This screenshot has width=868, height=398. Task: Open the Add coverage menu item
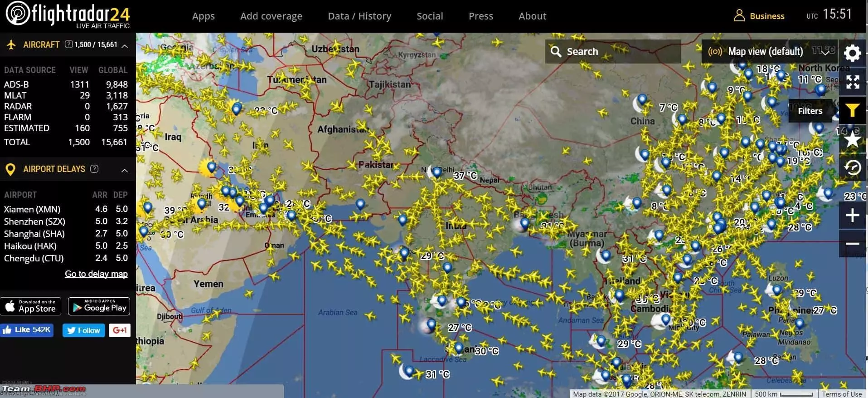click(x=271, y=16)
